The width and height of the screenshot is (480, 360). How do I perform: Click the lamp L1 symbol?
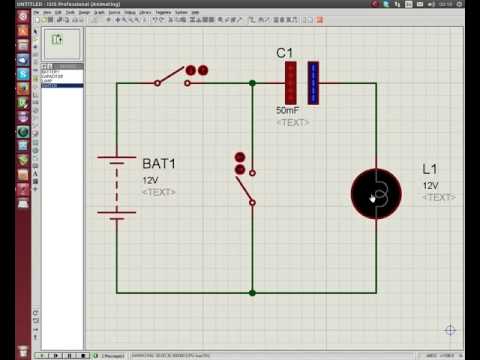(x=376, y=194)
